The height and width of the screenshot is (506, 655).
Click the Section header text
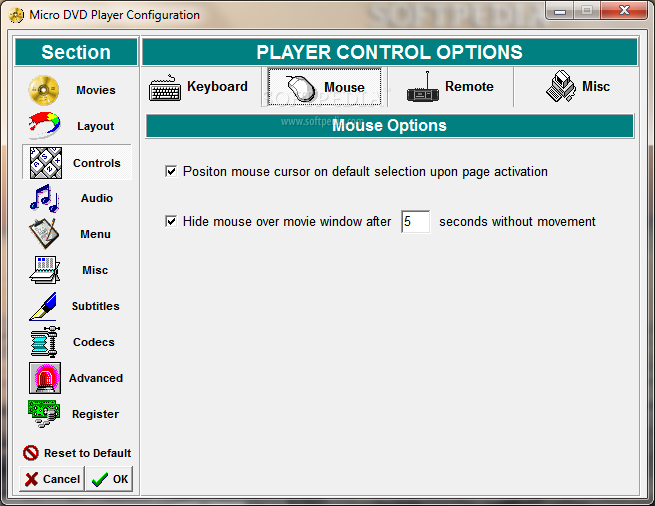[76, 52]
